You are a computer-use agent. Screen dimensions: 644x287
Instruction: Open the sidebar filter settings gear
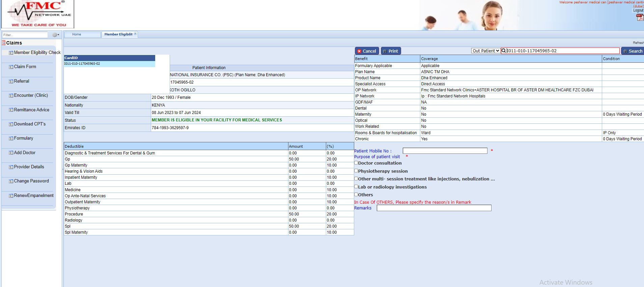[55, 35]
